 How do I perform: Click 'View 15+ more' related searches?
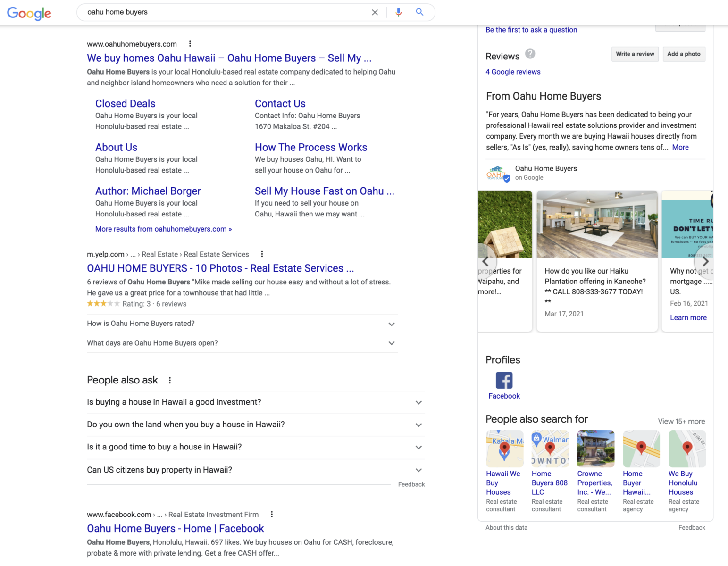(681, 422)
